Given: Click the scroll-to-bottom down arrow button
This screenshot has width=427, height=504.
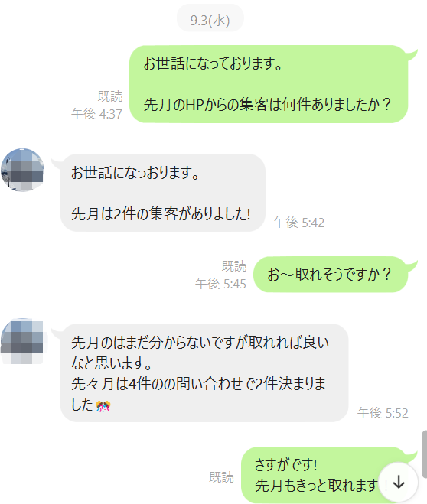Looking at the screenshot, I should click(x=399, y=482).
